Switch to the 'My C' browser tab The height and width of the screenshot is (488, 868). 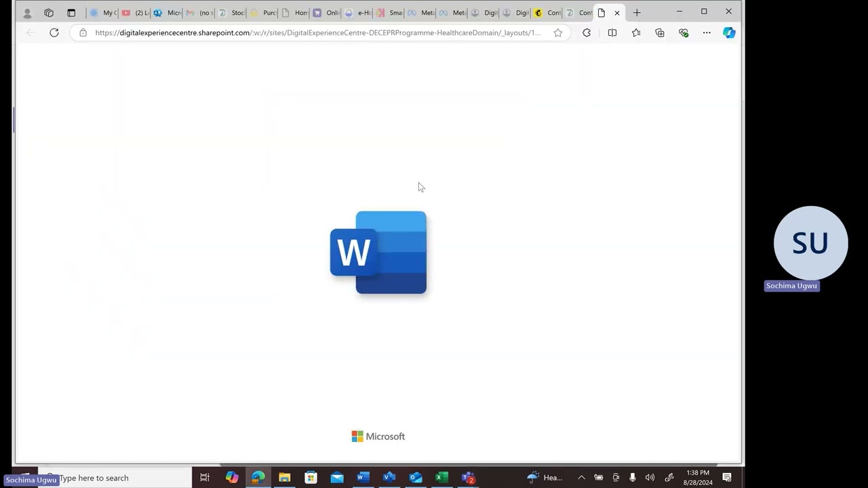pos(103,13)
